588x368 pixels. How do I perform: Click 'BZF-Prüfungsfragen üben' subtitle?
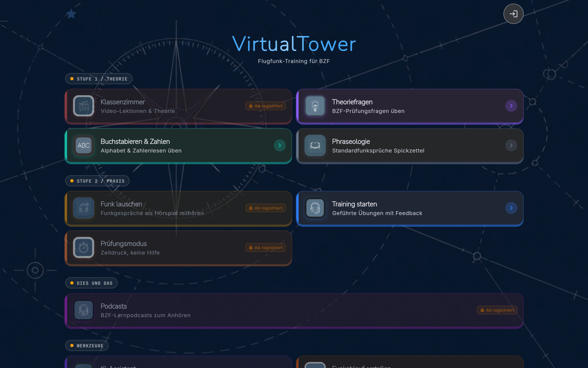pos(368,111)
